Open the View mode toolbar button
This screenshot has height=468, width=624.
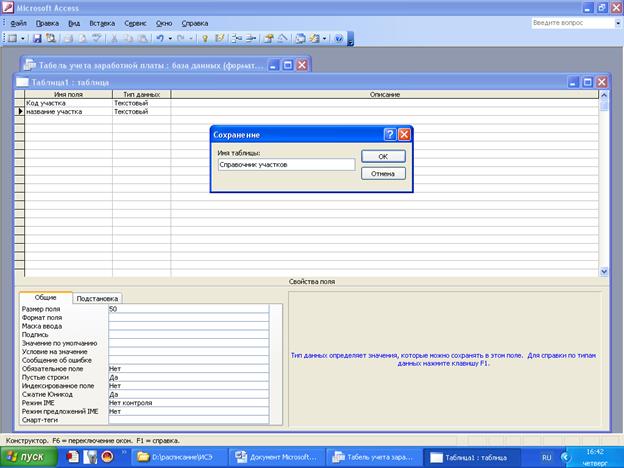[11, 38]
